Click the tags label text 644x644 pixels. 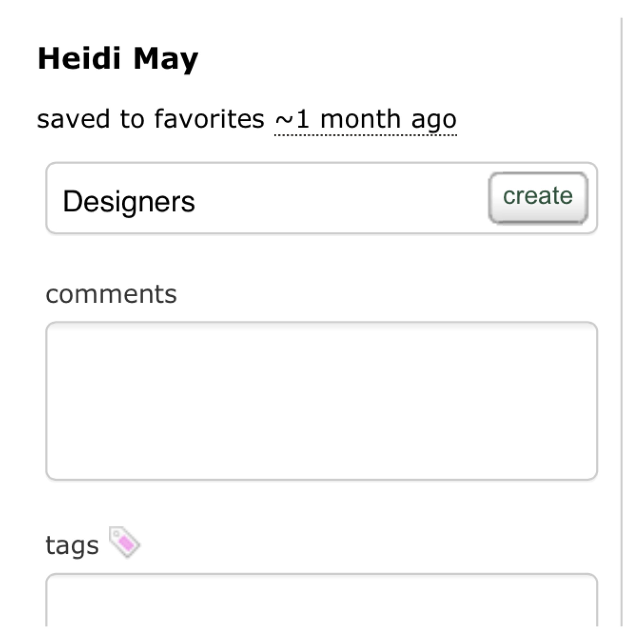click(x=72, y=546)
